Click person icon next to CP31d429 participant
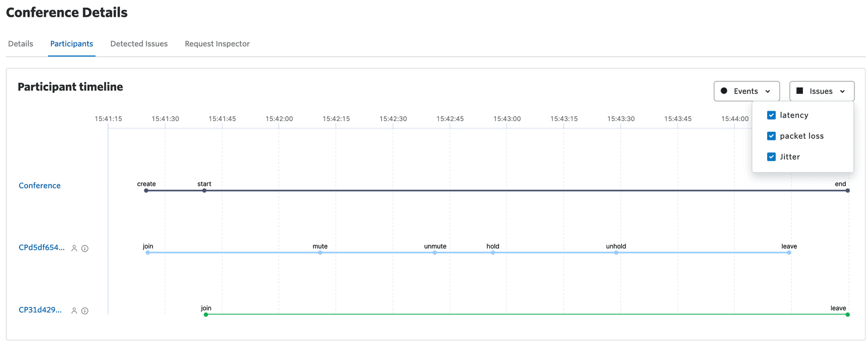Screen dimensions: 868x345 (74, 311)
